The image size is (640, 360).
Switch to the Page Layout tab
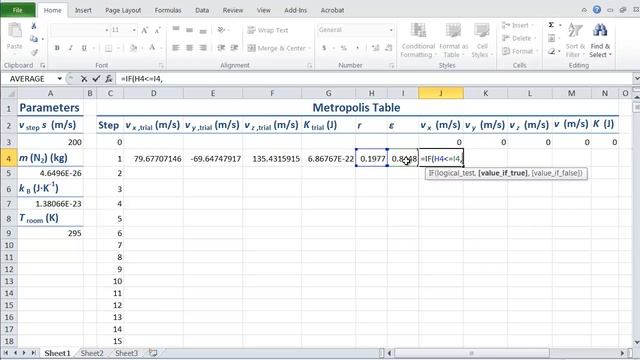(x=123, y=10)
